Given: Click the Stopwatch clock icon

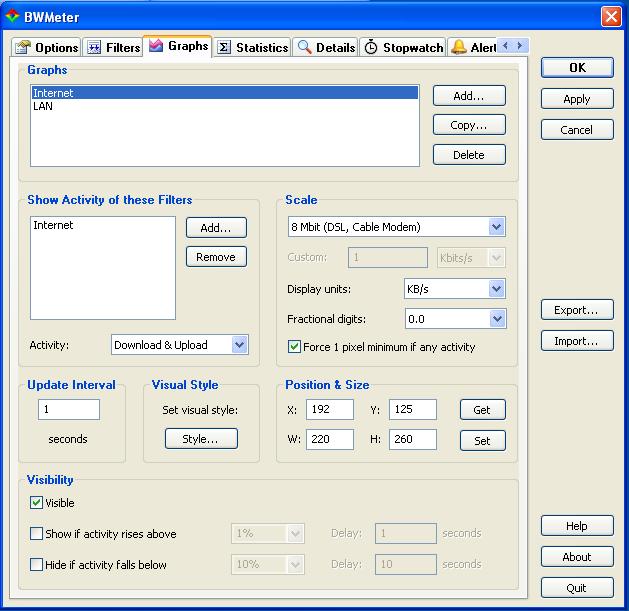Looking at the screenshot, I should [371, 47].
